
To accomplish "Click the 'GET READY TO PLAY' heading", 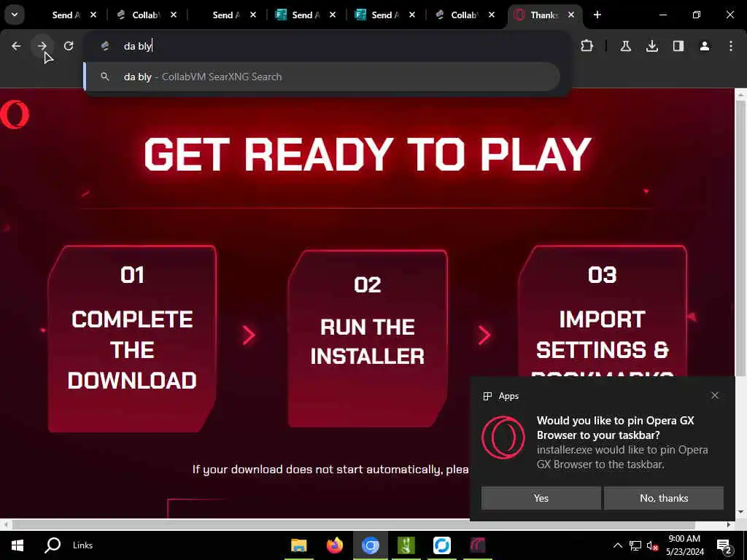I will coord(368,155).
